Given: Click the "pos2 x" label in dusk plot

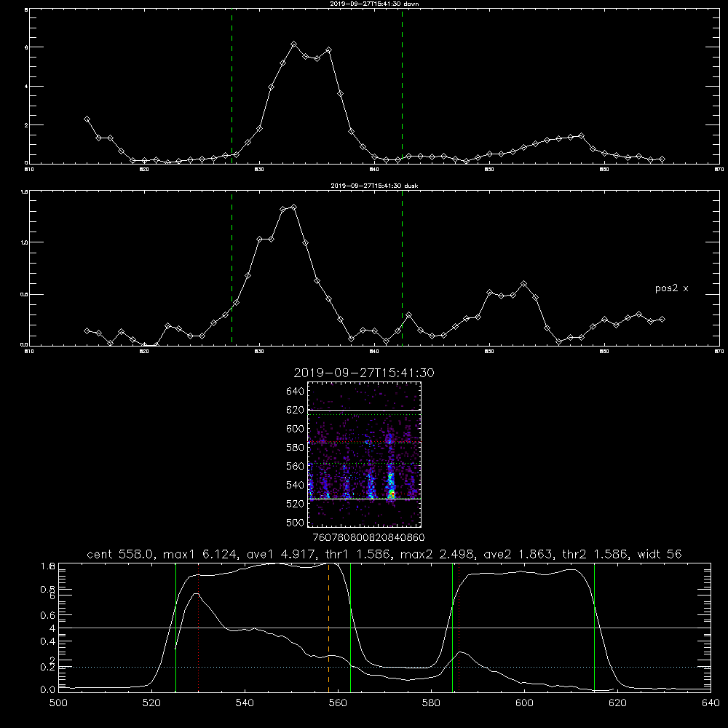Looking at the screenshot, I should pyautogui.click(x=671, y=288).
